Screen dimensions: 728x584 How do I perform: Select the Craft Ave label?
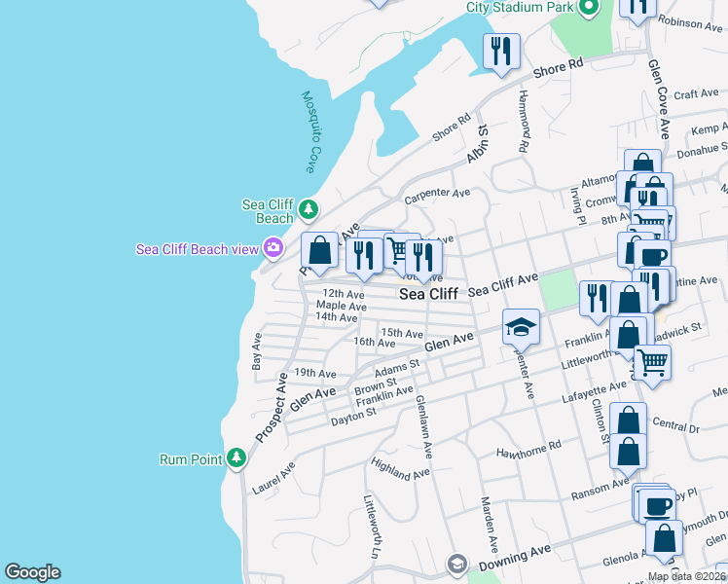(696, 93)
